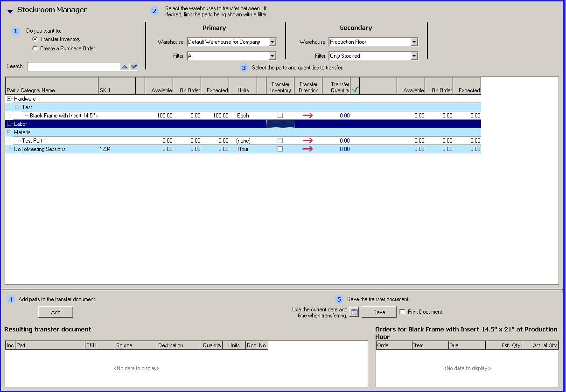Click the Transfer Quantity column header
566x392 pixels.
pyautogui.click(x=336, y=86)
